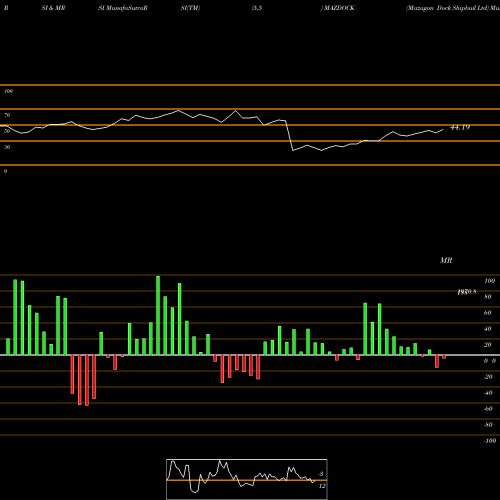Open the mini overview chart thumbnail at bottom
500x500 pixels.
tap(247, 479)
